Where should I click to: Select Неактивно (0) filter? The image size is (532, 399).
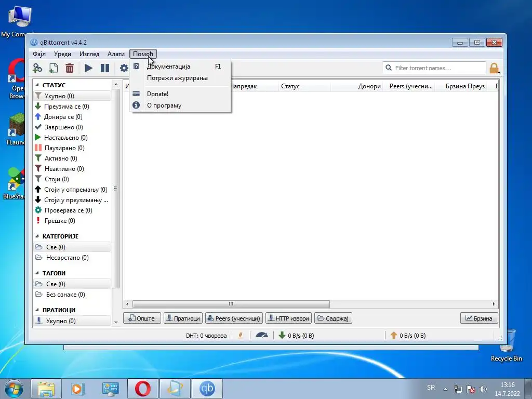[x=72, y=169]
